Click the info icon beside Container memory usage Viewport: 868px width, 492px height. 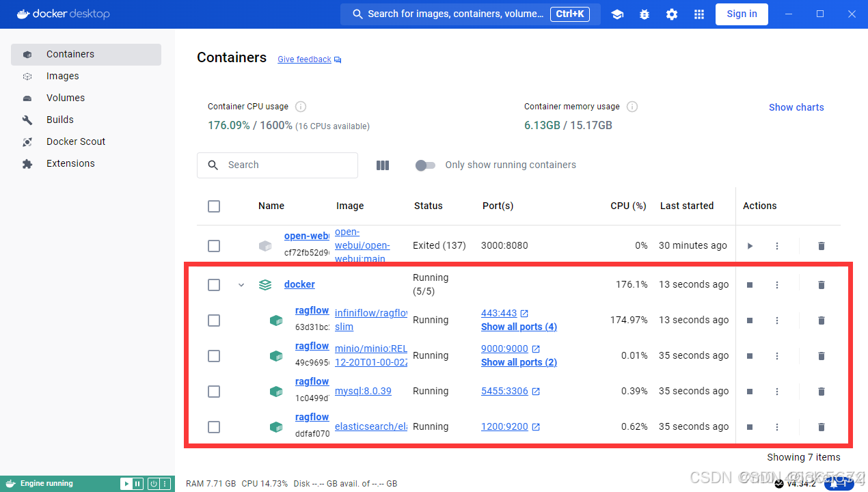point(632,107)
